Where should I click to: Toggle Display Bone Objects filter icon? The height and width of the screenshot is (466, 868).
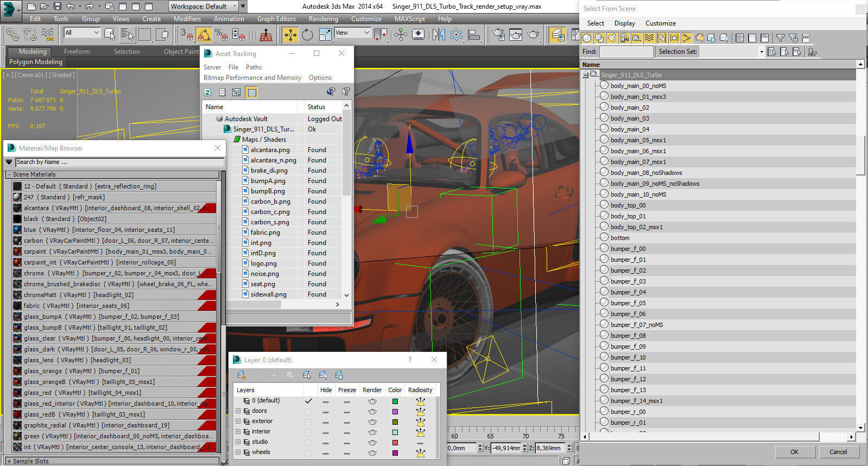coord(687,38)
